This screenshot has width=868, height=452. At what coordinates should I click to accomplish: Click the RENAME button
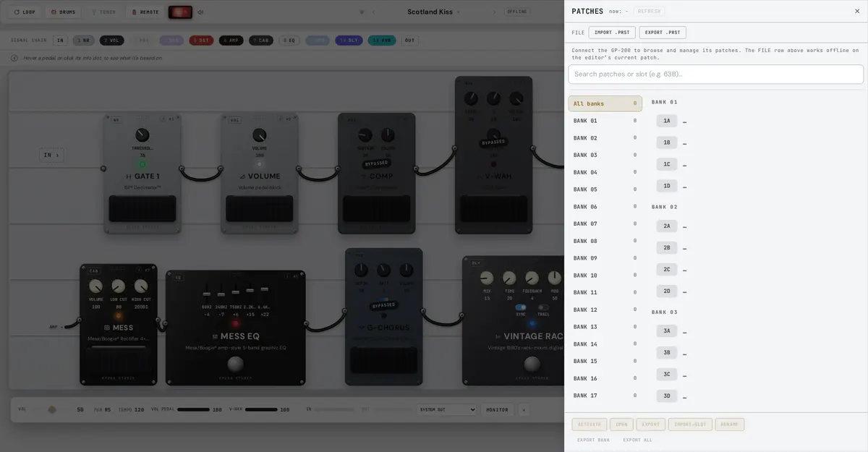729,425
